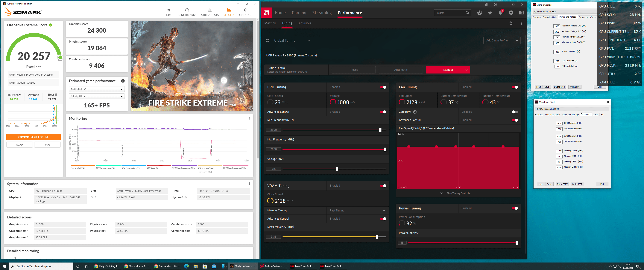Open GPU selector in lower MorePowerTool window
Viewport: 644px width, 270px height.
[572, 109]
